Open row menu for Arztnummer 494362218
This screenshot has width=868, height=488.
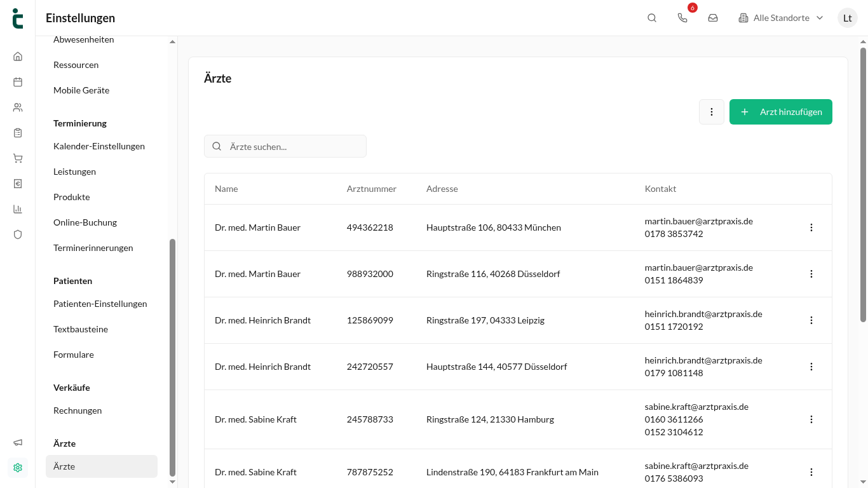tap(811, 227)
